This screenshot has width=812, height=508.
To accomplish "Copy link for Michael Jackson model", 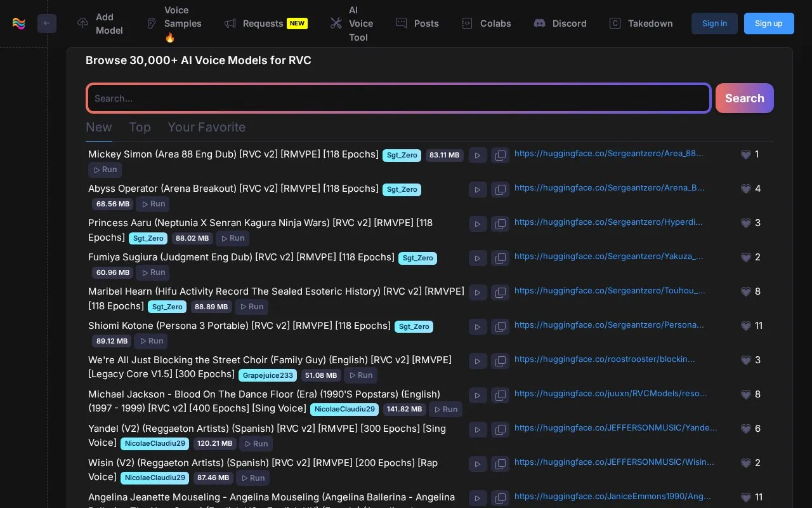I will click(501, 396).
